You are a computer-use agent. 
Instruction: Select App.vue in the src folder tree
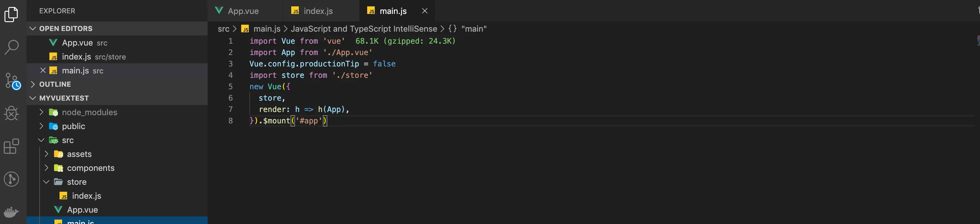pos(82,209)
